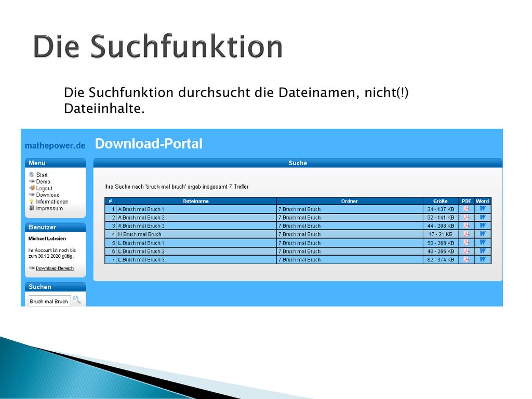The image size is (532, 399).
Task: Follow the Download-Bereich link
Action: click(x=55, y=268)
